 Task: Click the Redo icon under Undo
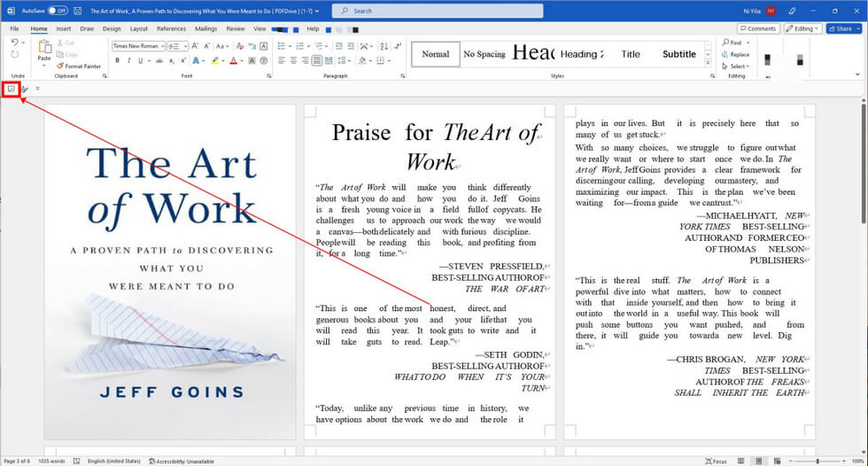[x=15, y=54]
